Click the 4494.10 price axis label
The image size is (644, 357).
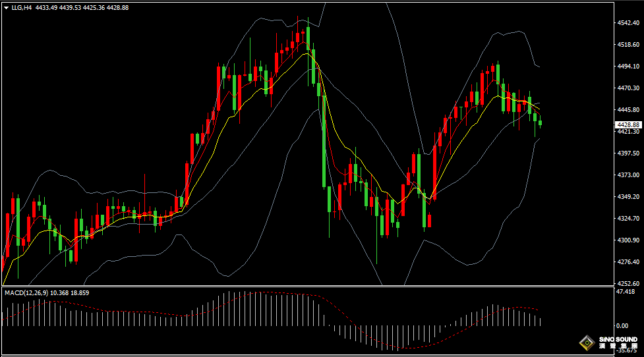point(628,67)
